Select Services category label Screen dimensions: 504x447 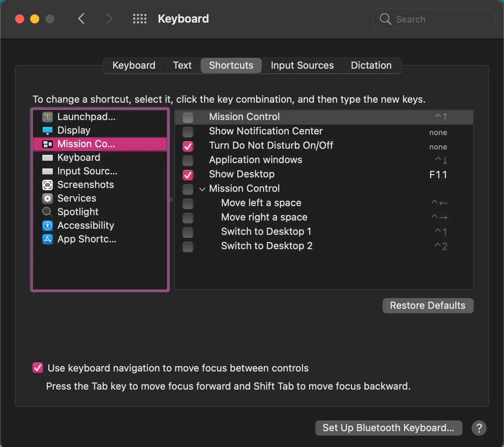[x=77, y=198]
